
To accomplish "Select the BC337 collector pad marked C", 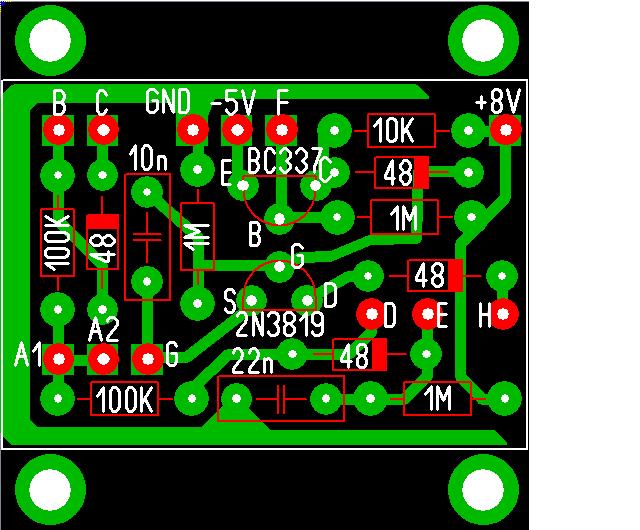I will click(316, 186).
